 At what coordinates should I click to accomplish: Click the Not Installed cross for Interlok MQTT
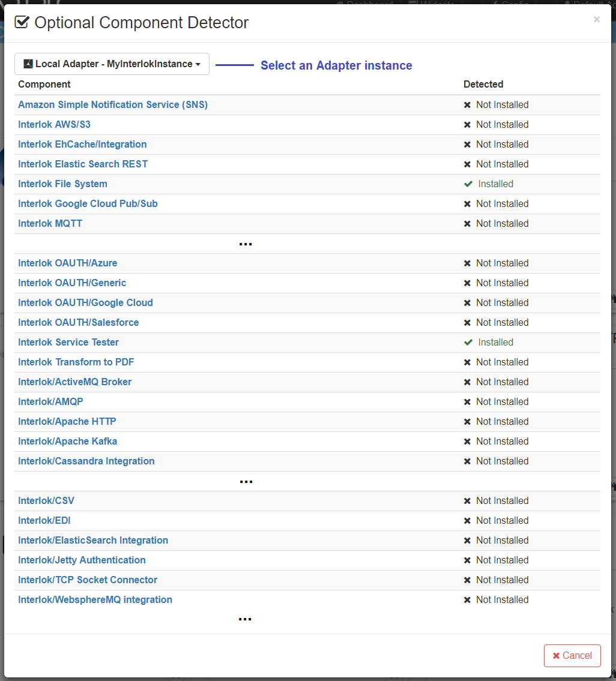point(467,224)
